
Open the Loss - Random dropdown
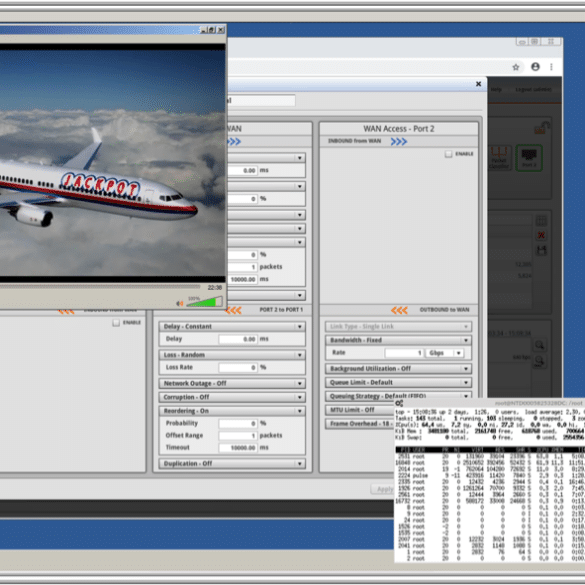click(x=232, y=355)
